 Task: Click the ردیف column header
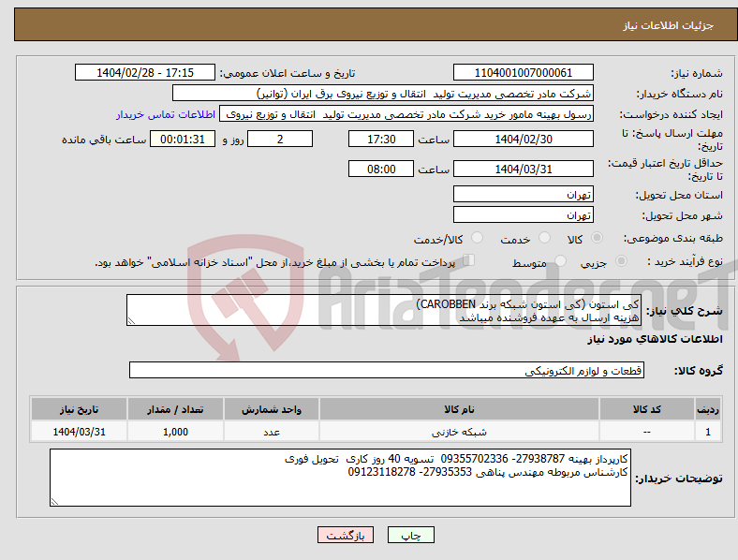pos(708,409)
